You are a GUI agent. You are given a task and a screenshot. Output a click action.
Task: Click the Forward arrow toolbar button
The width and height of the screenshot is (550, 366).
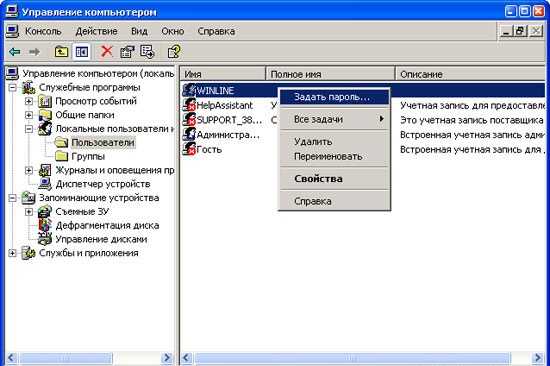34,52
